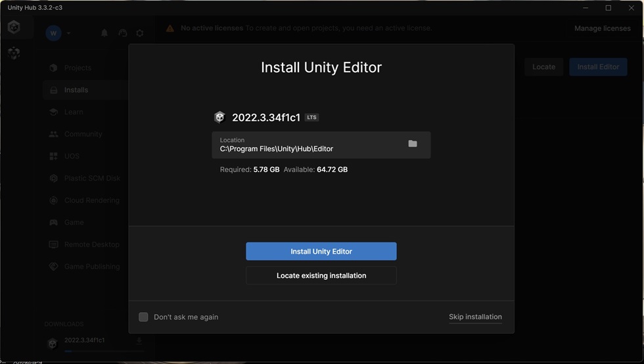Image resolution: width=644 pixels, height=364 pixels.
Task: Open the Learn section in sidebar
Action: click(74, 112)
